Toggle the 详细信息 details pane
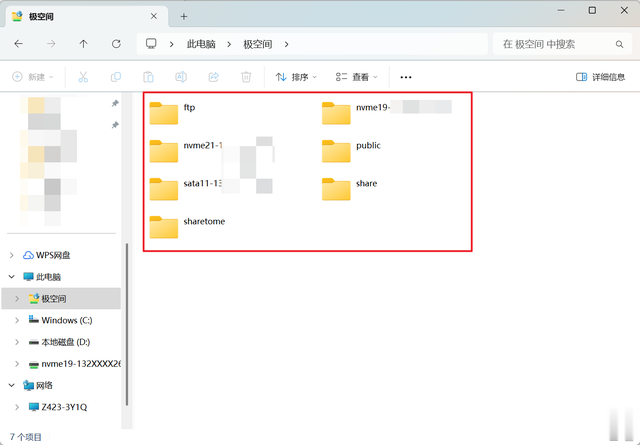This screenshot has width=640, height=445. click(x=600, y=77)
